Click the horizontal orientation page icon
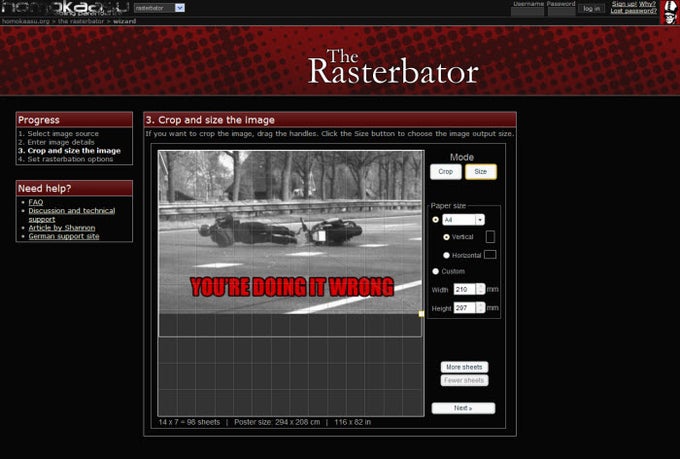This screenshot has height=459, width=680. point(490,255)
